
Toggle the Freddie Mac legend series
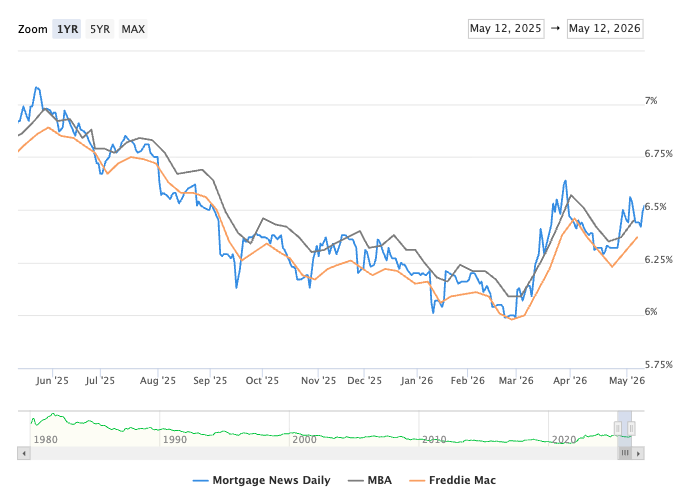(453, 480)
